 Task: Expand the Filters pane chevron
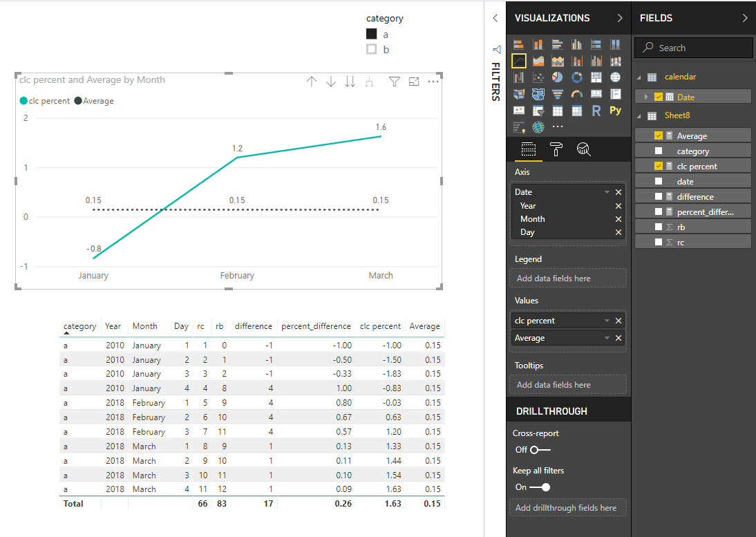[x=495, y=19]
